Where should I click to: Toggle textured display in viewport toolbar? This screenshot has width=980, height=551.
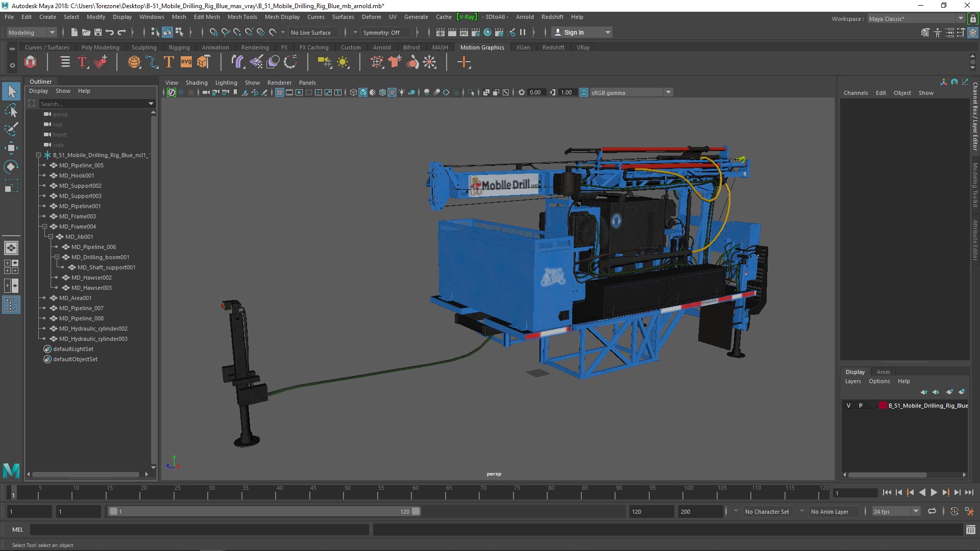point(392,92)
